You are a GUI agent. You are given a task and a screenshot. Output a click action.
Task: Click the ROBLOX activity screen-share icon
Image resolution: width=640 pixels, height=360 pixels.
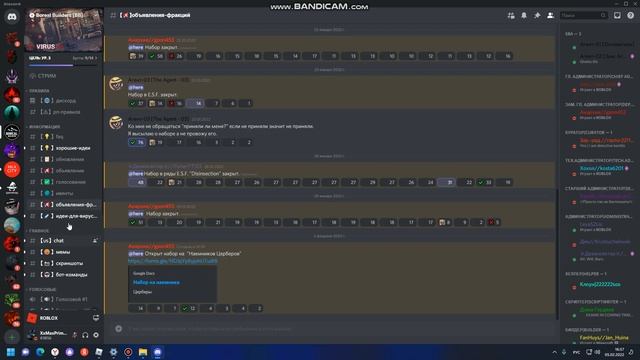pyautogui.click(x=96, y=318)
